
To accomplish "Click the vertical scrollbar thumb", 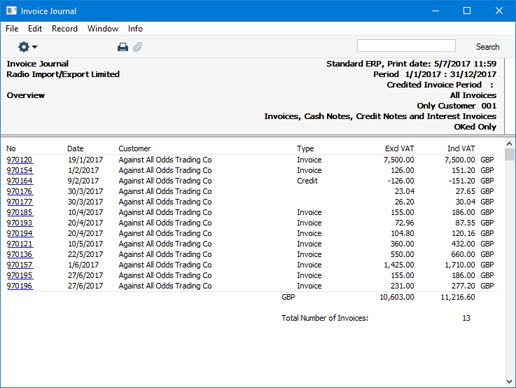I will click(x=509, y=155).
